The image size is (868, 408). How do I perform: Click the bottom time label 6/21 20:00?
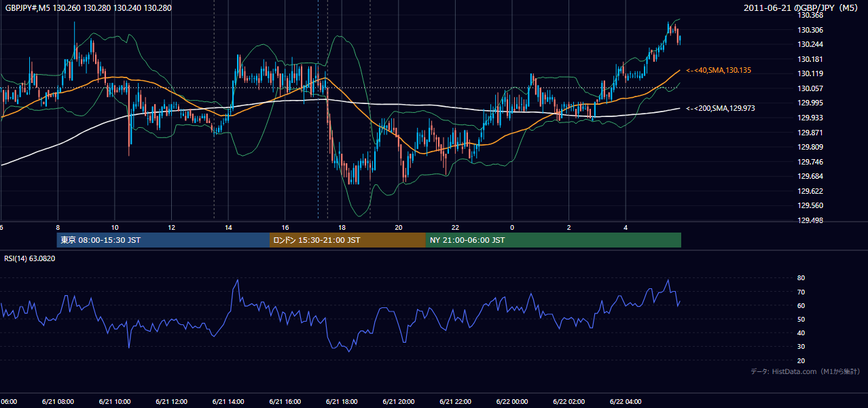[399, 402]
